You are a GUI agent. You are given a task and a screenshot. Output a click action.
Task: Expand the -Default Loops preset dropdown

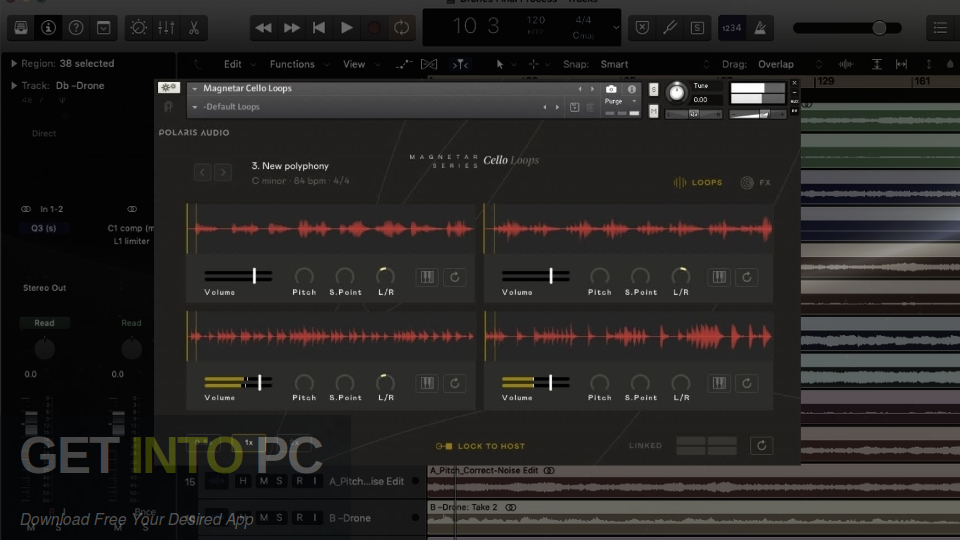pyautogui.click(x=195, y=107)
